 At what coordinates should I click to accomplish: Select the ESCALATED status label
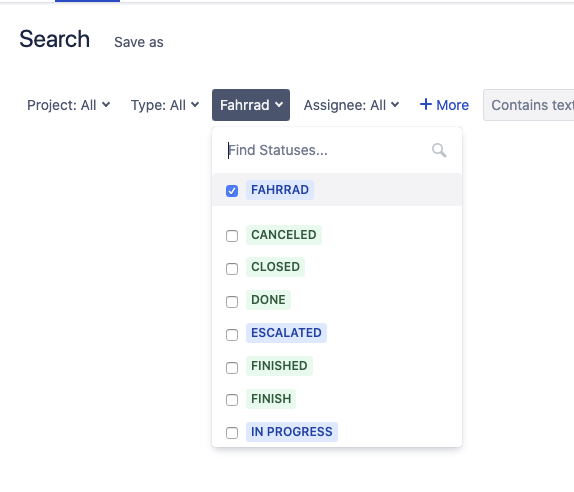[286, 333]
